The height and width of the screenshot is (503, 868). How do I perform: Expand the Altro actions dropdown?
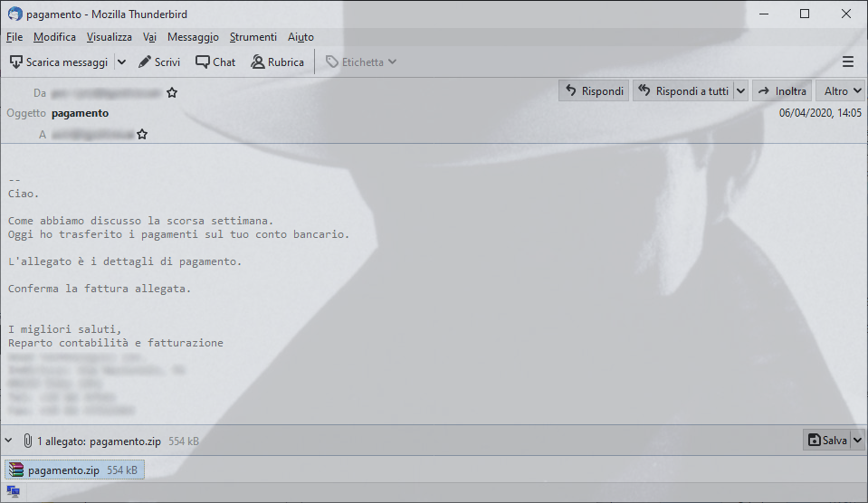tap(840, 90)
